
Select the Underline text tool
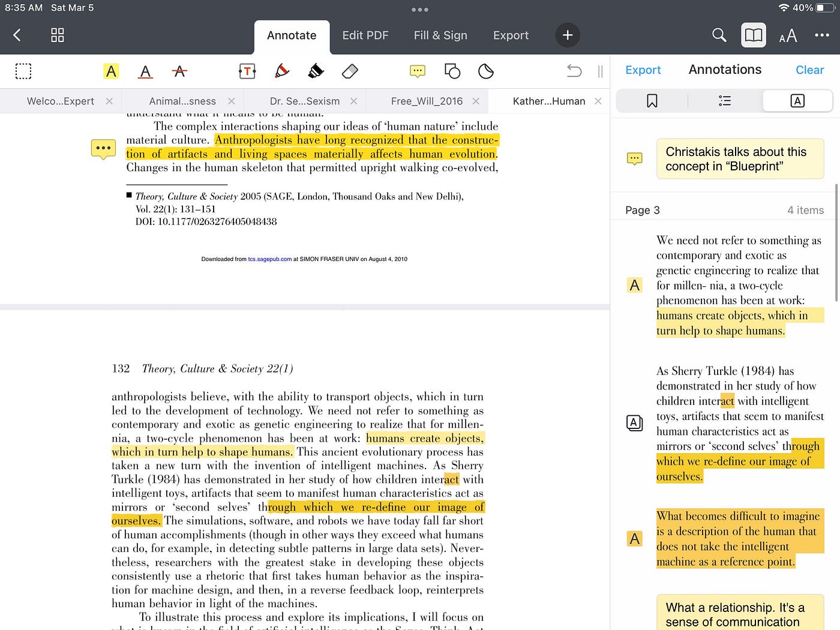click(145, 72)
